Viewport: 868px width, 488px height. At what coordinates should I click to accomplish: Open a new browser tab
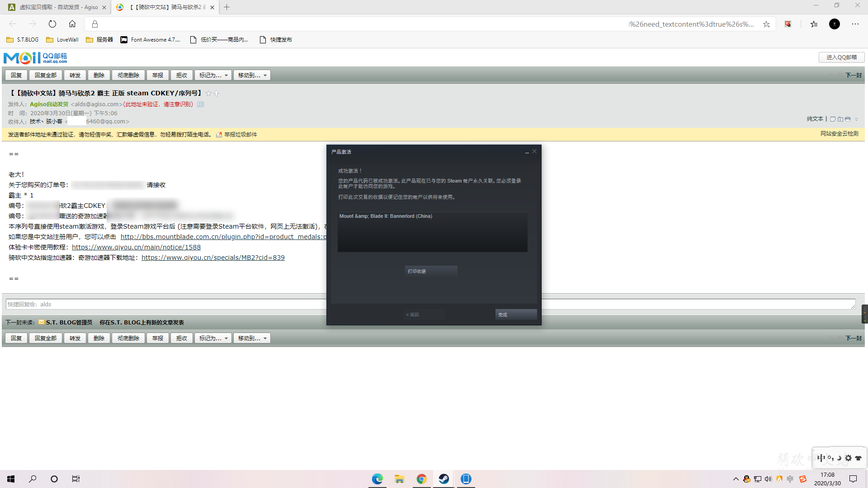[227, 7]
